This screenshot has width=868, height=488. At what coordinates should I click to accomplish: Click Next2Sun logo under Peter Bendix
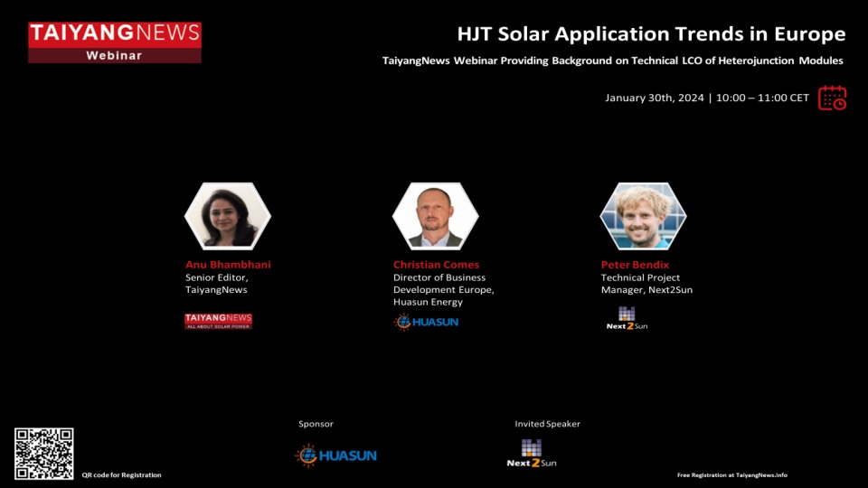(x=627, y=318)
